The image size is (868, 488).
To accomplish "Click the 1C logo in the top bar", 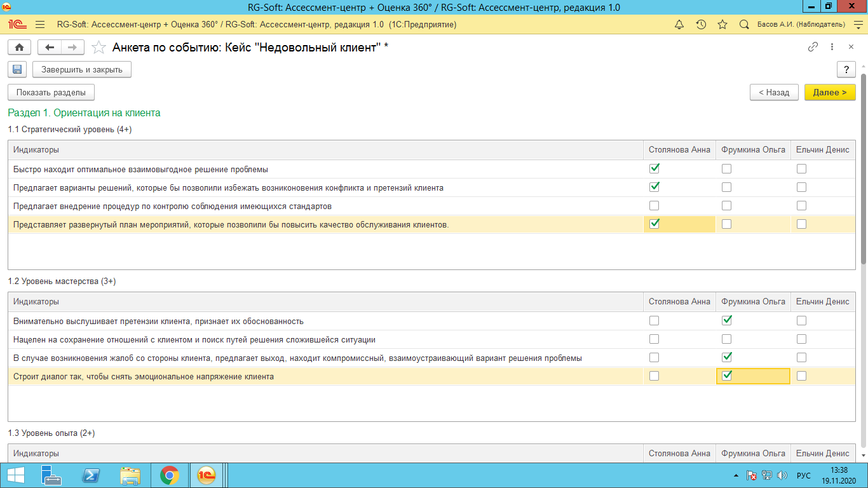I will (x=17, y=25).
